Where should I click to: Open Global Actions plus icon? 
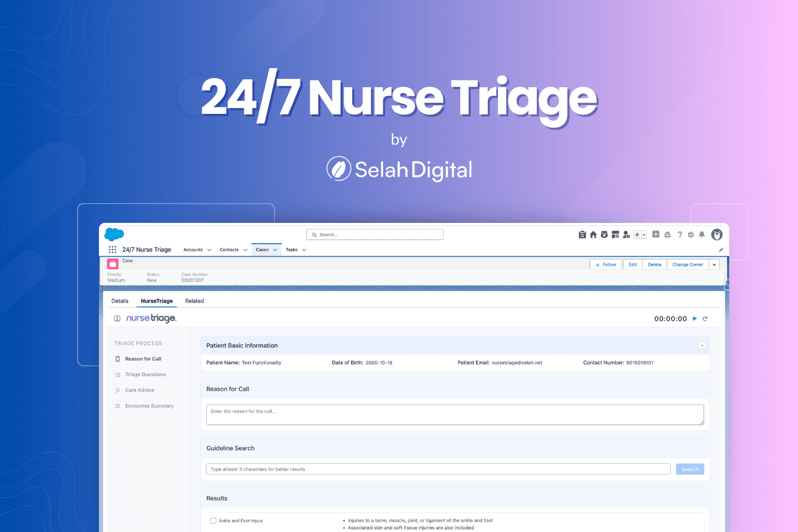[656, 235]
